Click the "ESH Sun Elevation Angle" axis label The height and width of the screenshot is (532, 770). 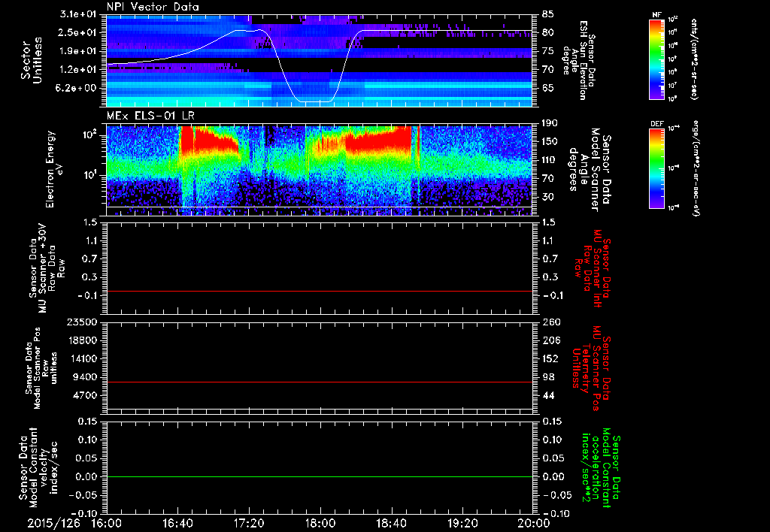point(579,60)
